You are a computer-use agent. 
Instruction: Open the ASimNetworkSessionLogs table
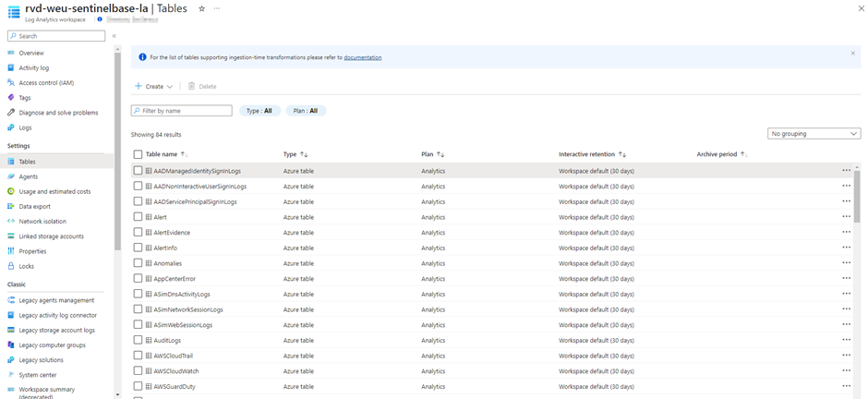click(x=188, y=309)
